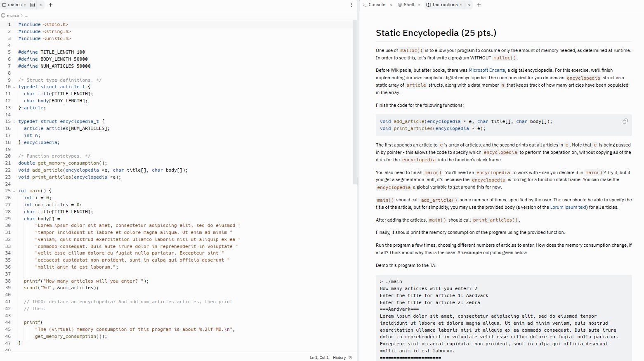
Task: Click 'Demo this program to the TA.' text
Action: point(406,265)
